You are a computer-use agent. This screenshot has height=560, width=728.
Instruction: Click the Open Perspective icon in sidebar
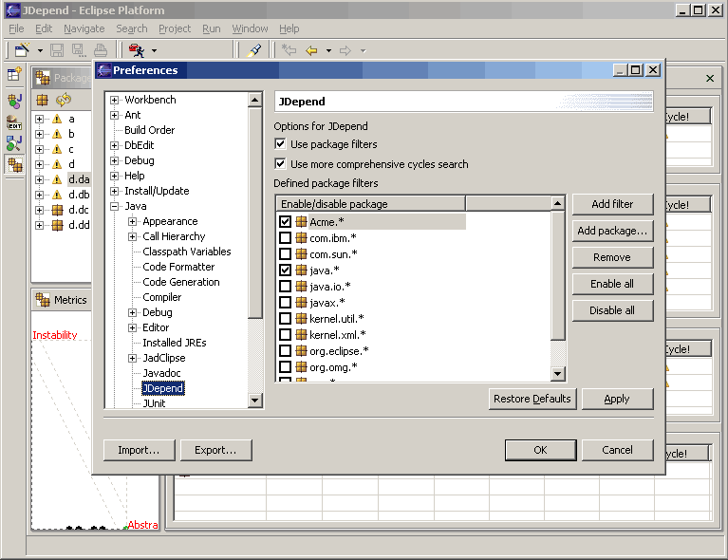pos(14,73)
